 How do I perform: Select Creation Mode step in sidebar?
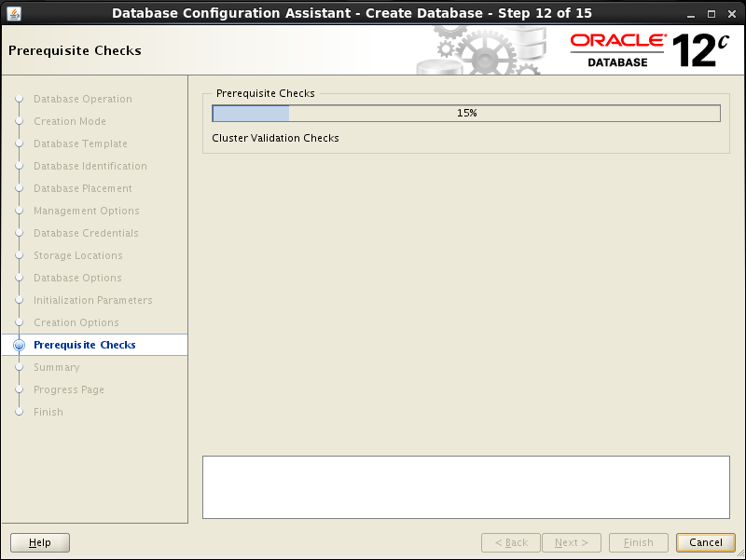coord(70,121)
